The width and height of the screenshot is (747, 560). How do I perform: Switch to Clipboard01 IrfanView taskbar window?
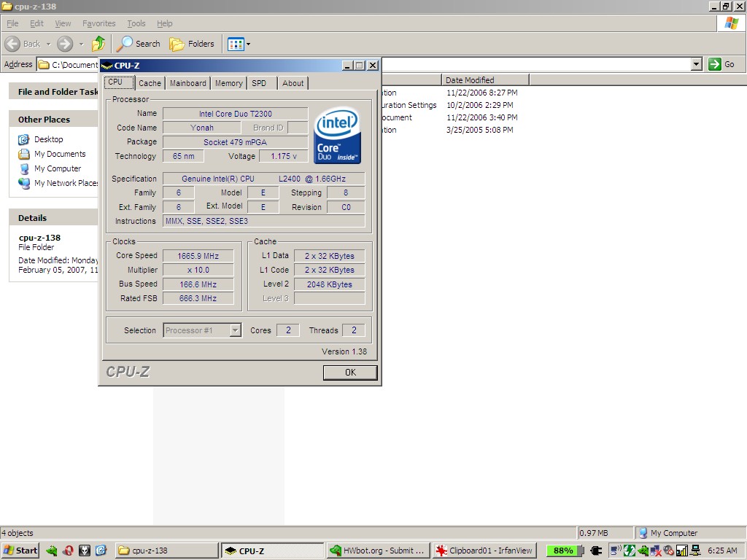pyautogui.click(x=484, y=551)
